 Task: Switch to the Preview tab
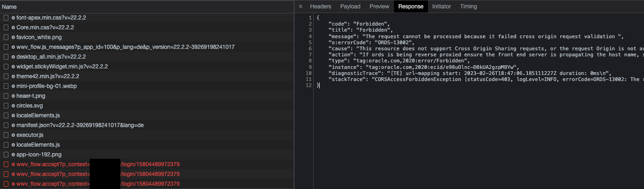tap(379, 7)
